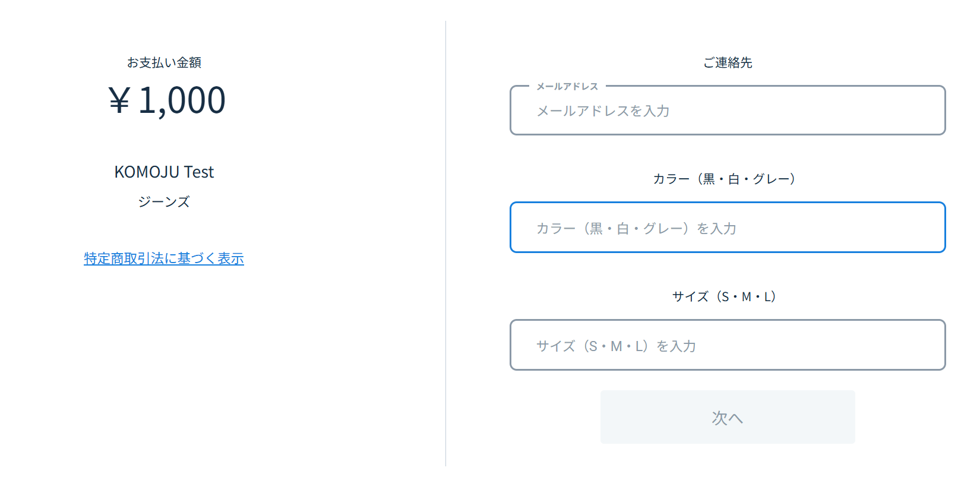Screen dimensions: 980x480
Task: Click empty right area inside email field
Action: (x=861, y=111)
